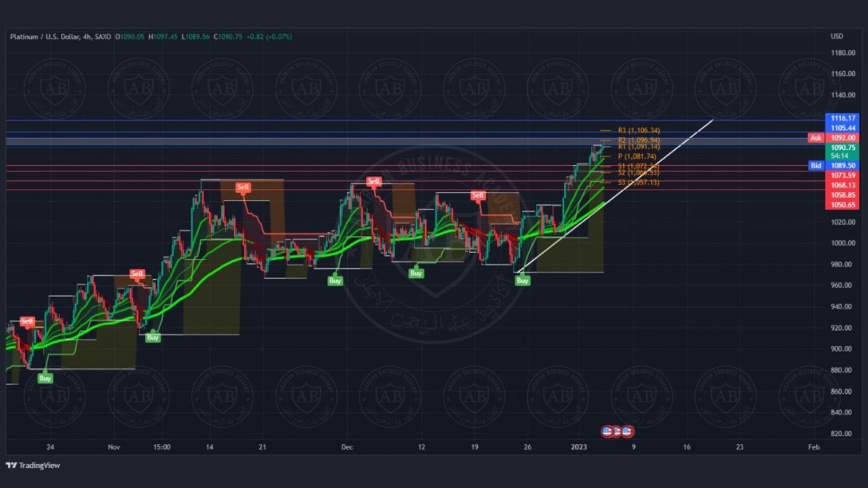Click the Buy signal marker just before Dec

(x=335, y=281)
